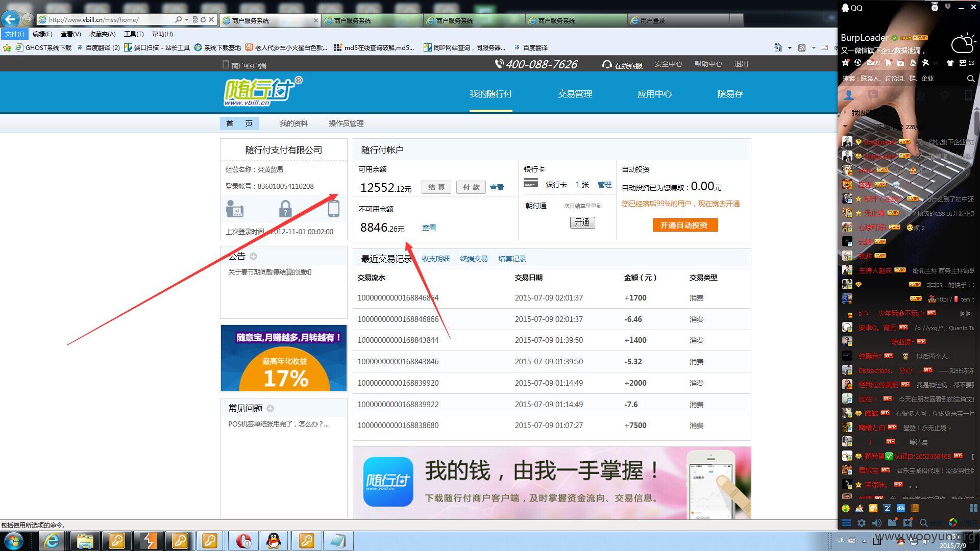This screenshot has height=551, width=980.
Task: Open the 查看(V) menu
Action: click(x=70, y=34)
